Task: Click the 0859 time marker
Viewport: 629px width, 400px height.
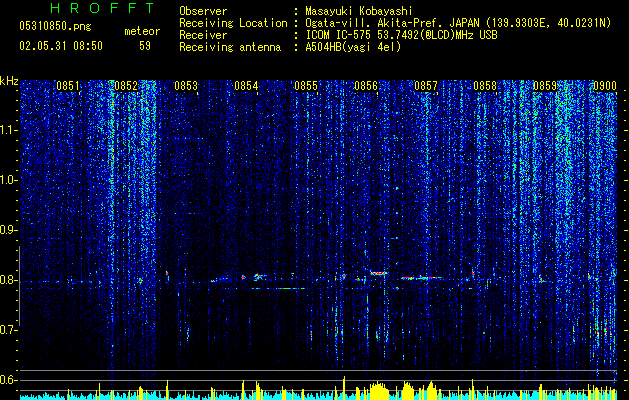Action: tap(545, 86)
